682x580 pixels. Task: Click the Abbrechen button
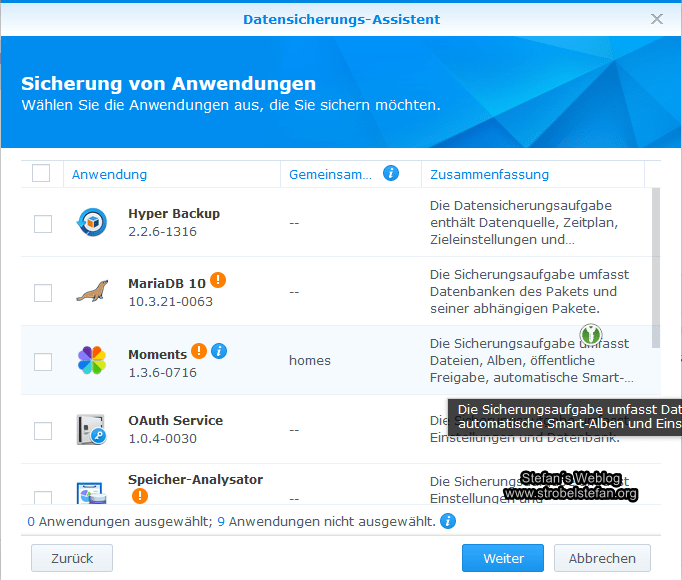pos(602,558)
